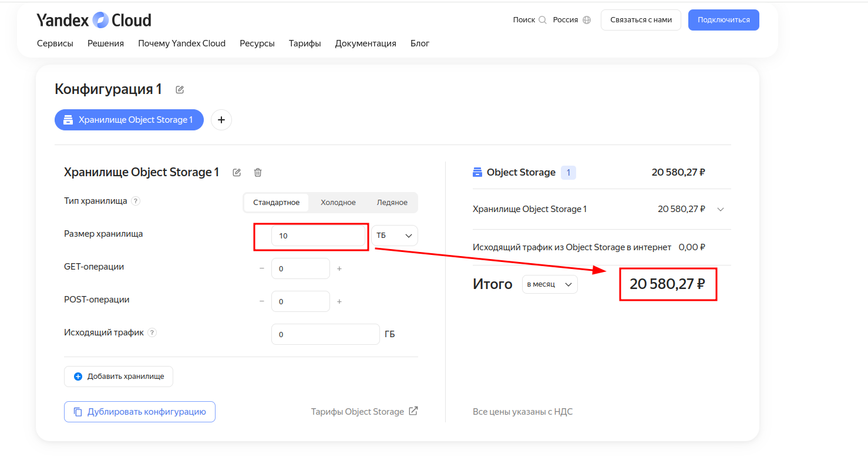Open the Сервисы menu

click(x=55, y=43)
